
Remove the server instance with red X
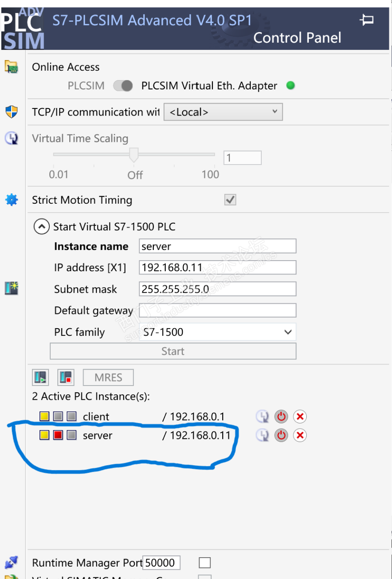click(300, 435)
